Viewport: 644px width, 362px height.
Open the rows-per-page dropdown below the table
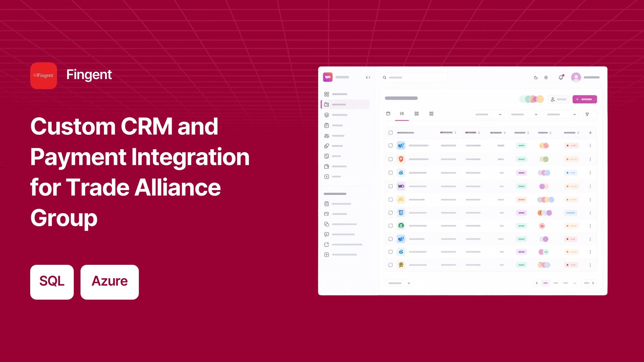(x=399, y=283)
